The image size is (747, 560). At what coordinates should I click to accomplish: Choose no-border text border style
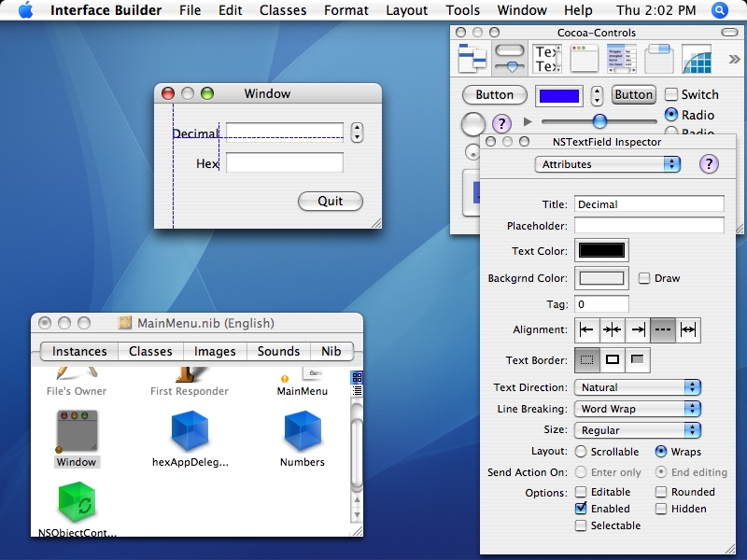tap(587, 360)
